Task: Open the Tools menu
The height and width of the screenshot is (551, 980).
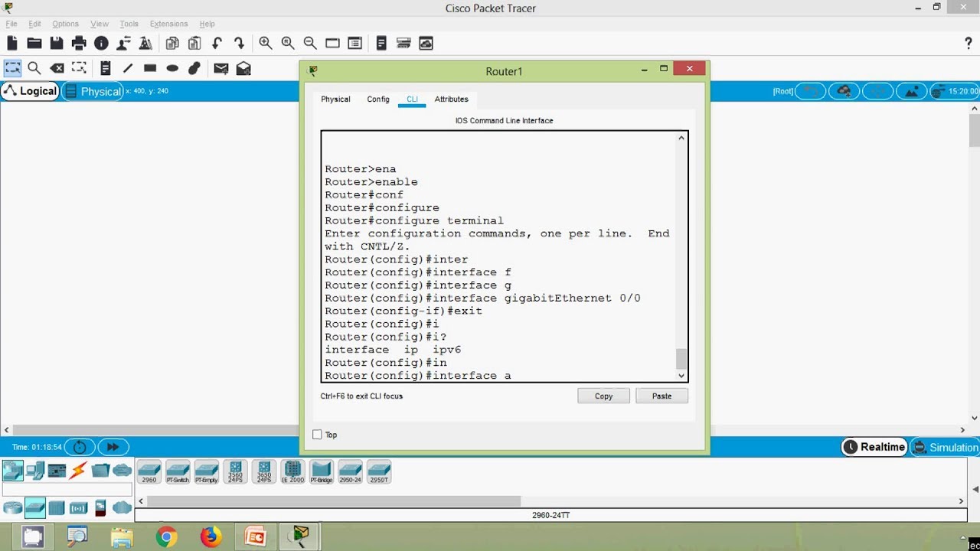Action: (129, 24)
